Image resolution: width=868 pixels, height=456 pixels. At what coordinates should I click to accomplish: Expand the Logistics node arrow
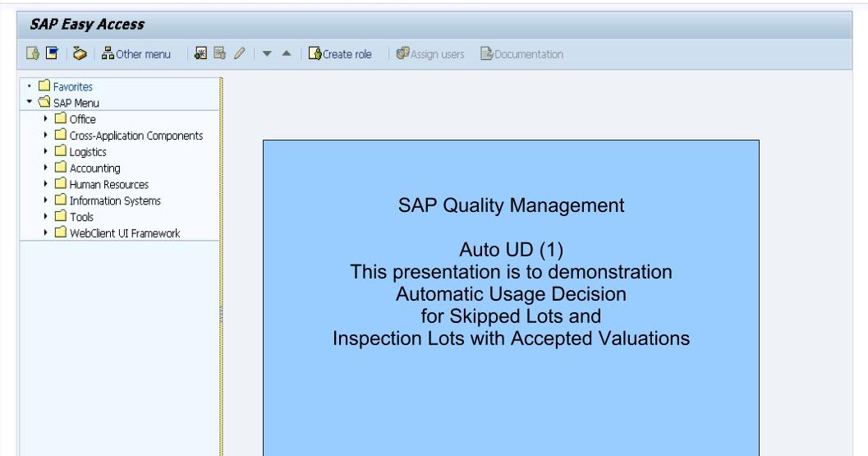click(45, 150)
